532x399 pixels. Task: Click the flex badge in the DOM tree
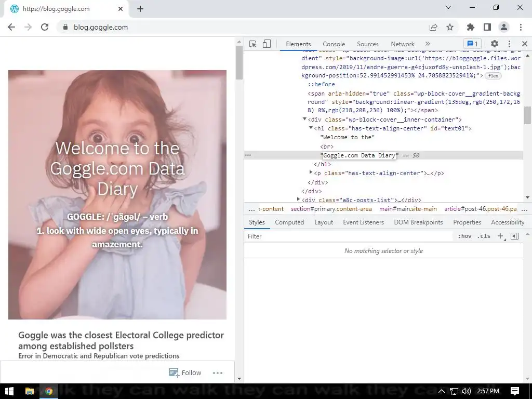pos(493,76)
